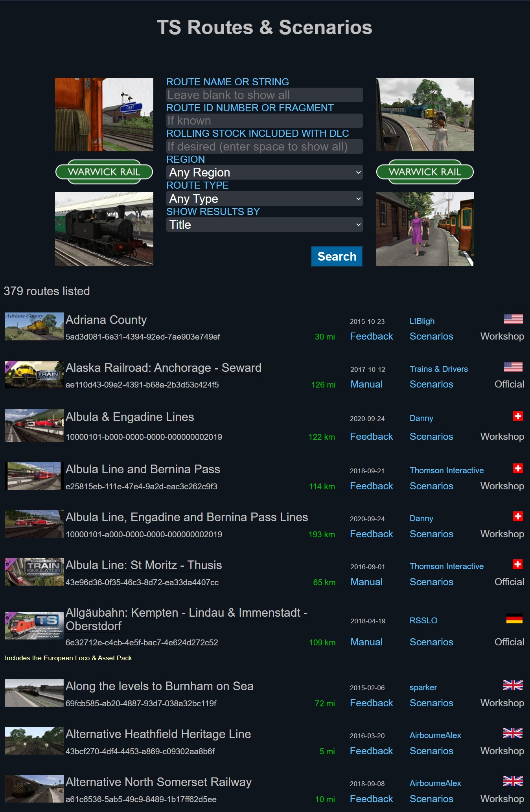Open Feedback for Albula & Engadine Lines
Viewport: 530px width, 812px height.
tap(372, 437)
